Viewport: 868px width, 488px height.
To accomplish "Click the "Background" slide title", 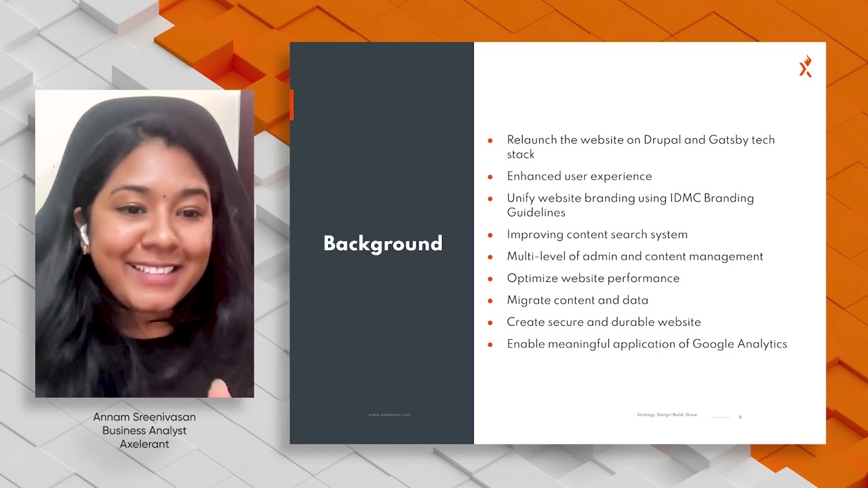I will pos(383,243).
